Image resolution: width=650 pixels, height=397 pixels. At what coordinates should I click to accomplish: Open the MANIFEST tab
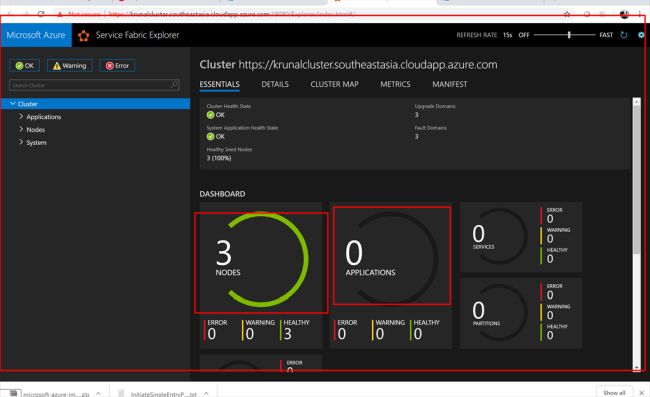click(450, 84)
